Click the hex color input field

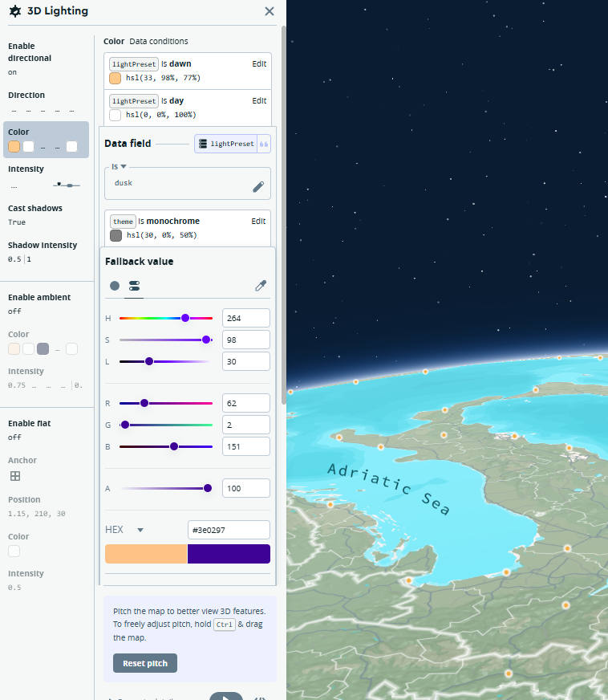tap(229, 530)
